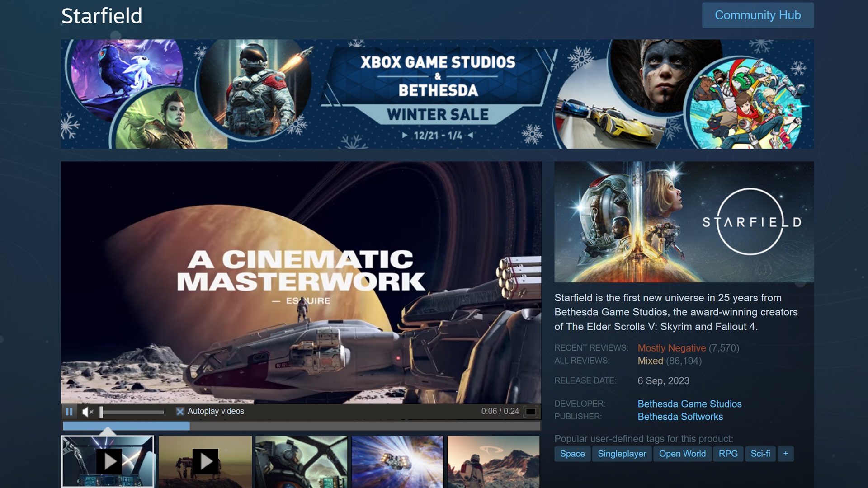Open Bethesda Softworks publisher page

[x=680, y=417]
